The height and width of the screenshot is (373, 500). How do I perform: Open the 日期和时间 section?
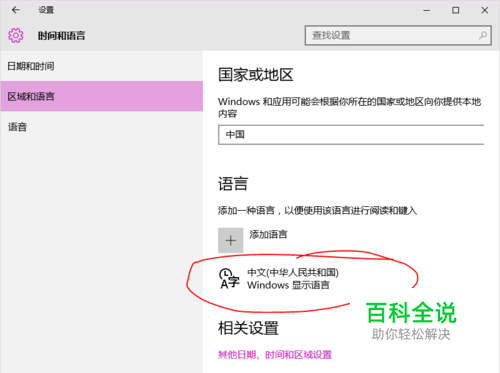point(102,66)
